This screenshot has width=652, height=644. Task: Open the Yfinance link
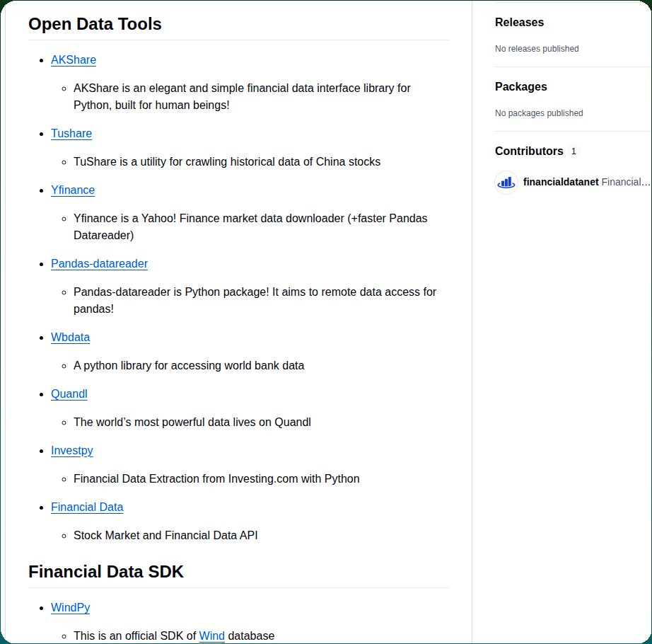pyautogui.click(x=73, y=190)
